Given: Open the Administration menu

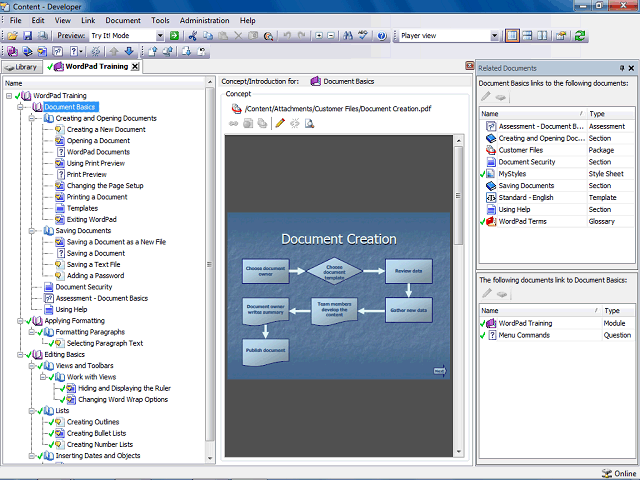Looking at the screenshot, I should click(204, 20).
